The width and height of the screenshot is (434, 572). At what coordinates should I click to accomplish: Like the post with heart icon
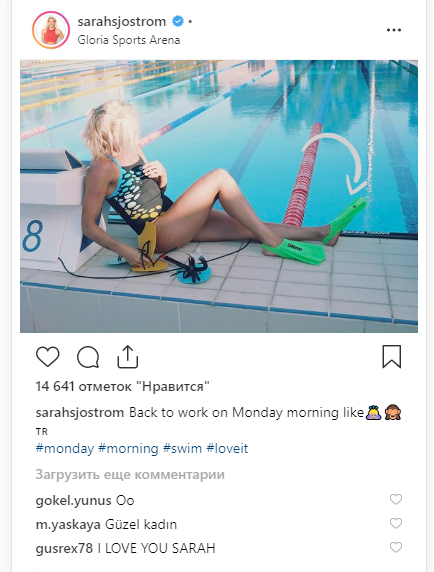click(x=48, y=356)
